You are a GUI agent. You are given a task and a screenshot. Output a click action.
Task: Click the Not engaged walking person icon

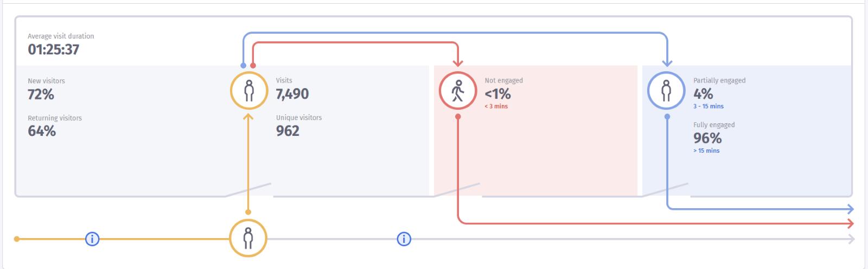(x=458, y=91)
